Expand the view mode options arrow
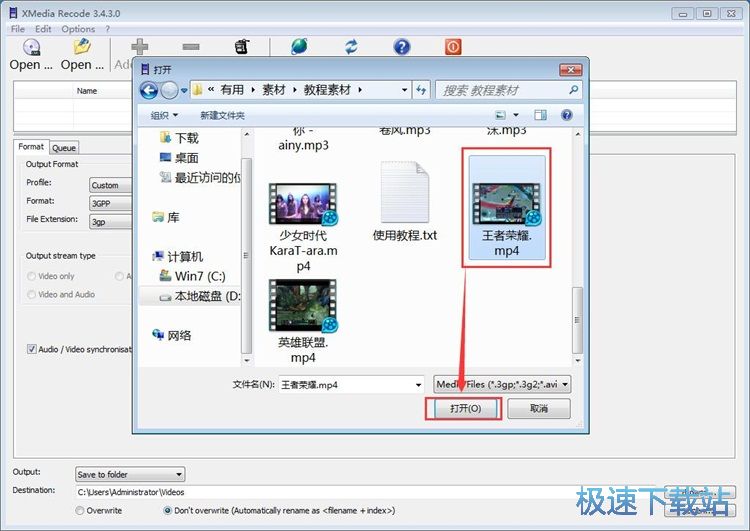 (x=516, y=115)
